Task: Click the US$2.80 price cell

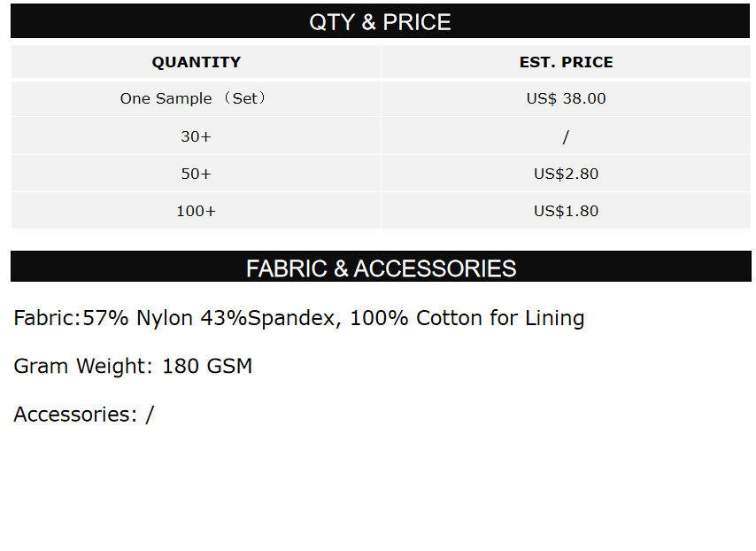Action: pyautogui.click(x=566, y=174)
